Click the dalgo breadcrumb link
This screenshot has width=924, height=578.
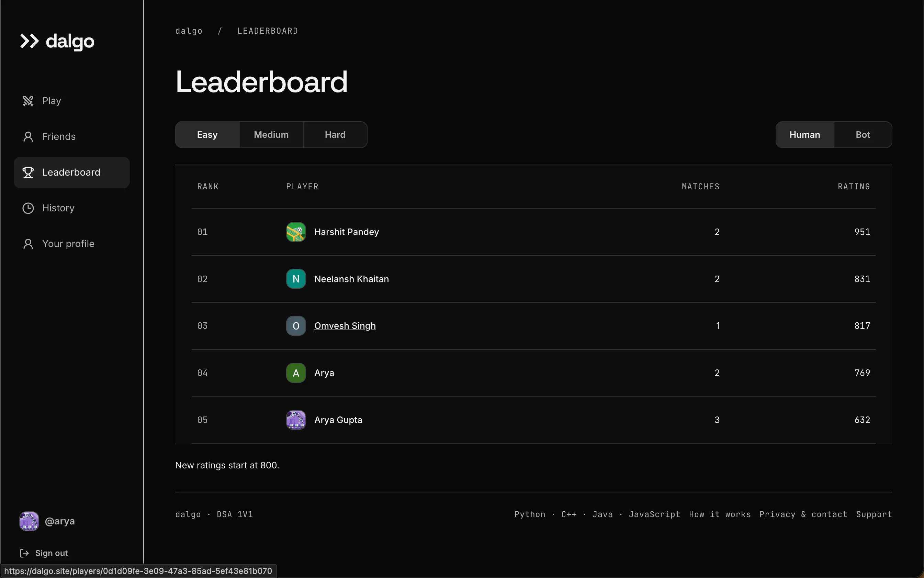[189, 31]
